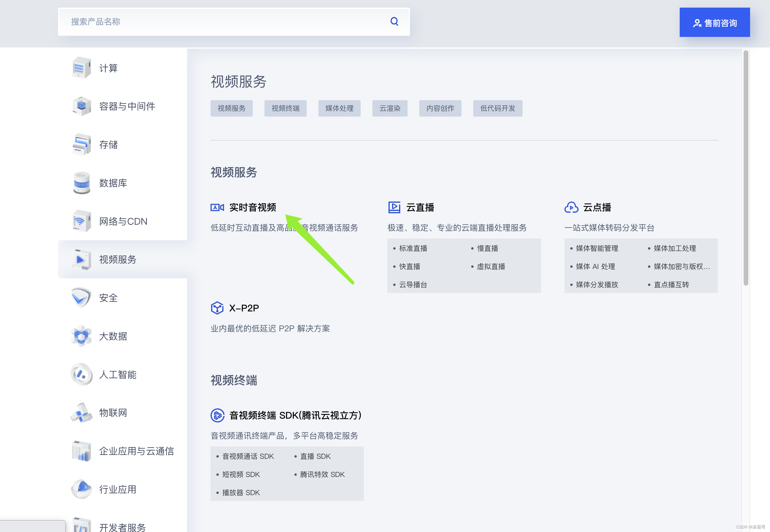Viewport: 770px width, 532px height.
Task: Select the 计算 category in the sidebar
Action: (x=81, y=68)
